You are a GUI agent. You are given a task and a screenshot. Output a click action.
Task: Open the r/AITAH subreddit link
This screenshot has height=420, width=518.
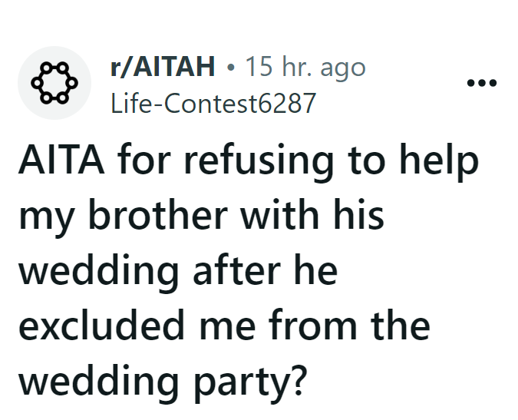point(163,68)
